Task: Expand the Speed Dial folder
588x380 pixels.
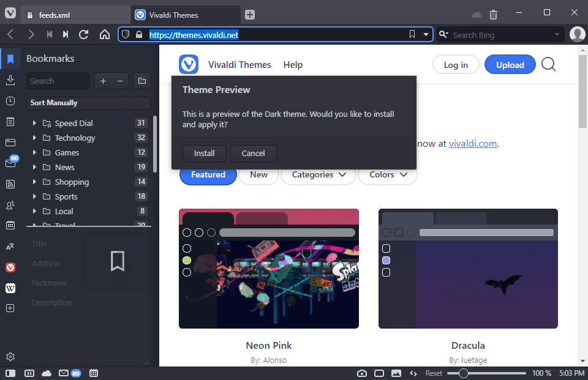Action: tap(34, 123)
